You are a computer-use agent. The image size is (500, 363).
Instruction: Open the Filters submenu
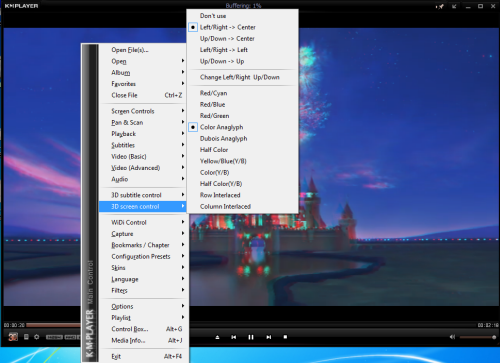[143, 291]
